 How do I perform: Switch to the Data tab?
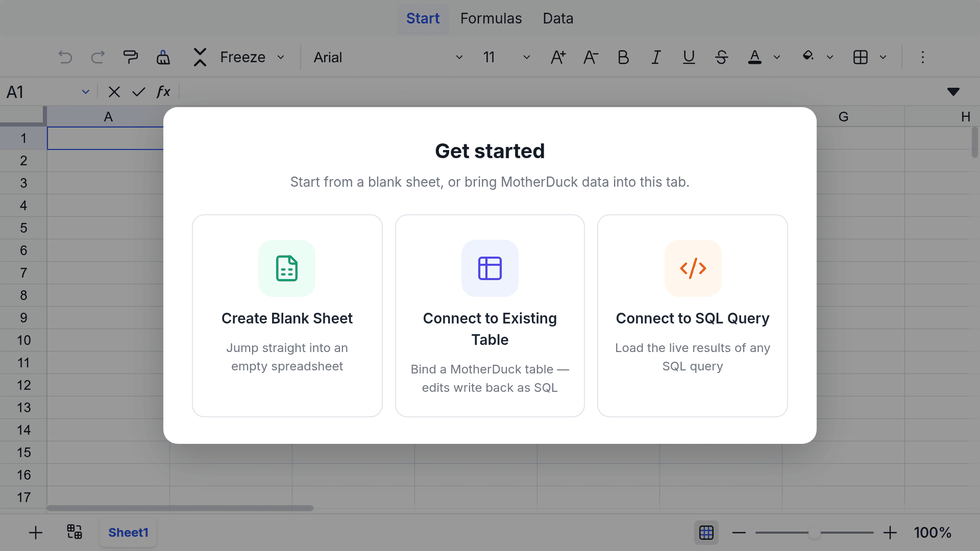coord(558,18)
